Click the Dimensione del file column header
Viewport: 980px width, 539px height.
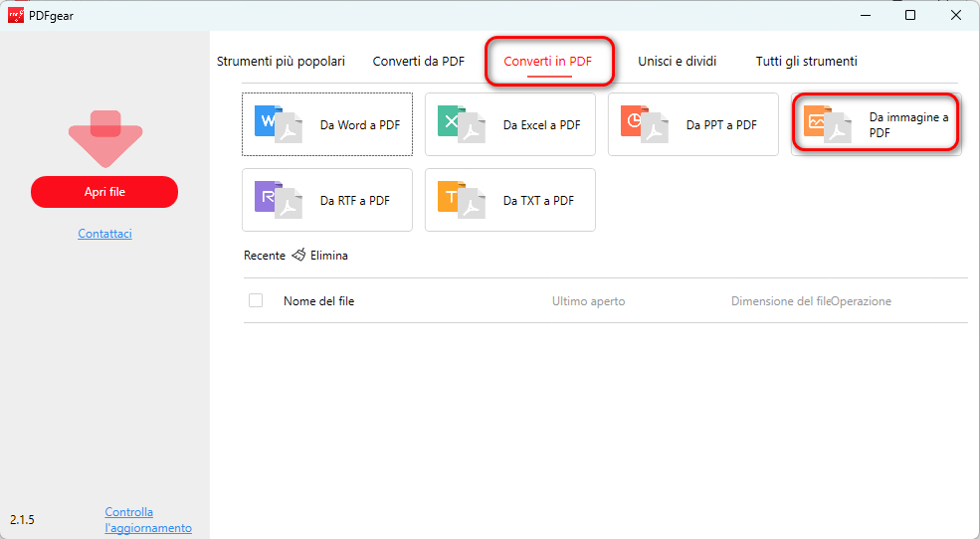(x=781, y=301)
